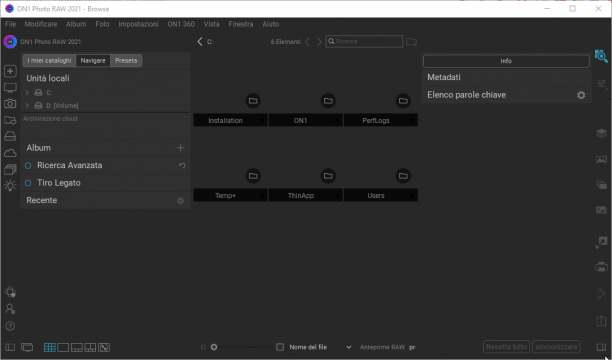This screenshot has height=360, width=612.
Task: Click the sincronizzare button
Action: (x=556, y=347)
